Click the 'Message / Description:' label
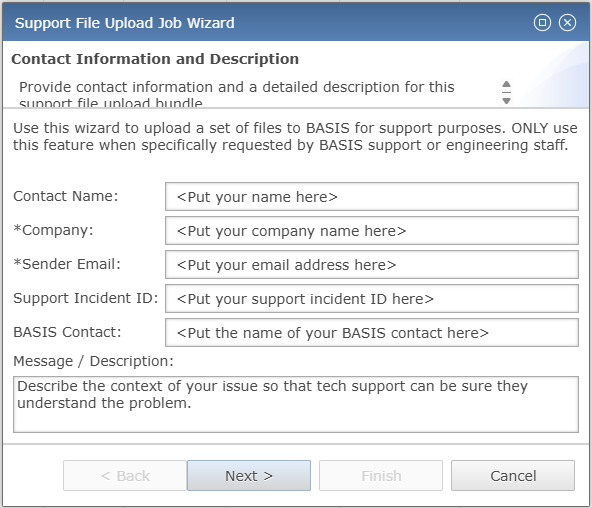This screenshot has height=508, width=592. tap(93, 361)
